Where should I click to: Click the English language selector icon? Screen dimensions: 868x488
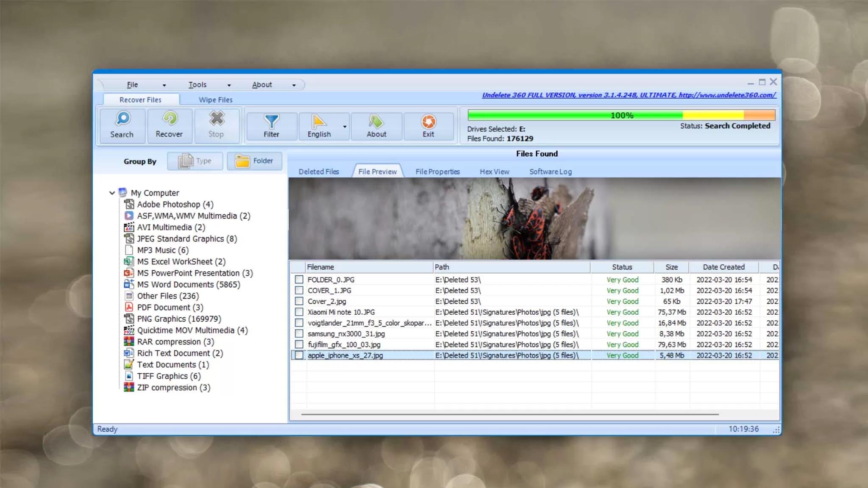[319, 126]
